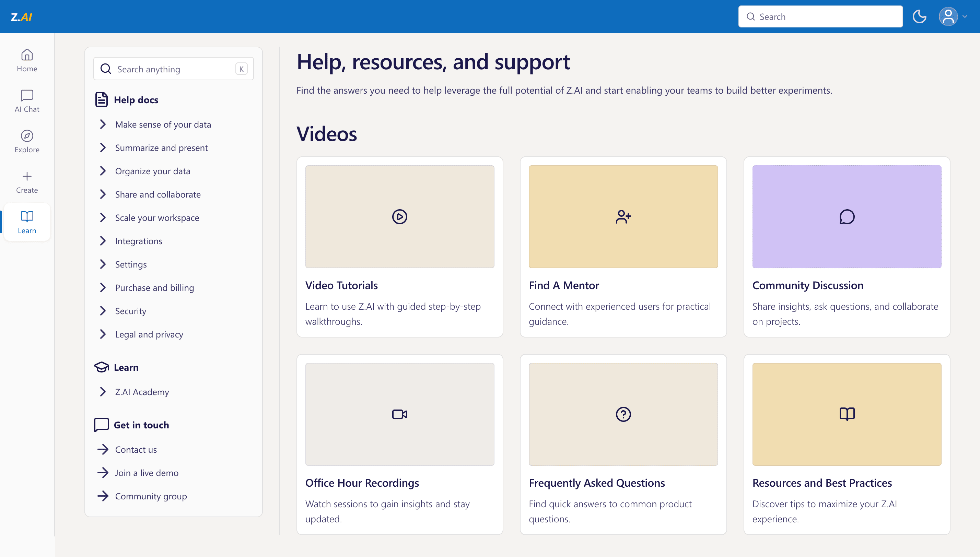980x557 pixels.
Task: Click the camera icon on Office Hour Recordings
Action: pyautogui.click(x=399, y=414)
